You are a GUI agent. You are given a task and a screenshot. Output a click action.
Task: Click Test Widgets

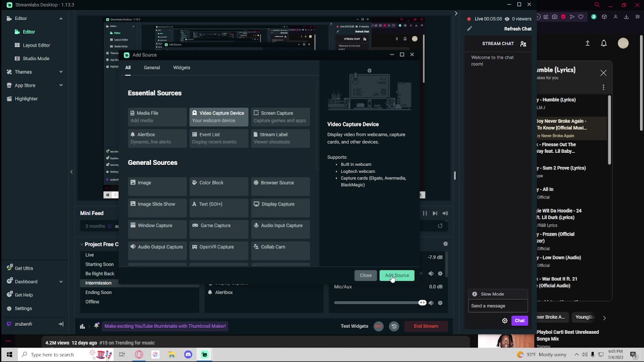click(355, 326)
